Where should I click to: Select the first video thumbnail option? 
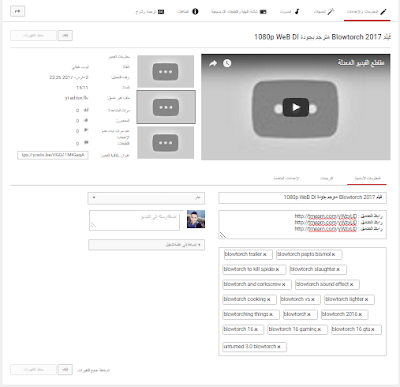pyautogui.click(x=166, y=71)
